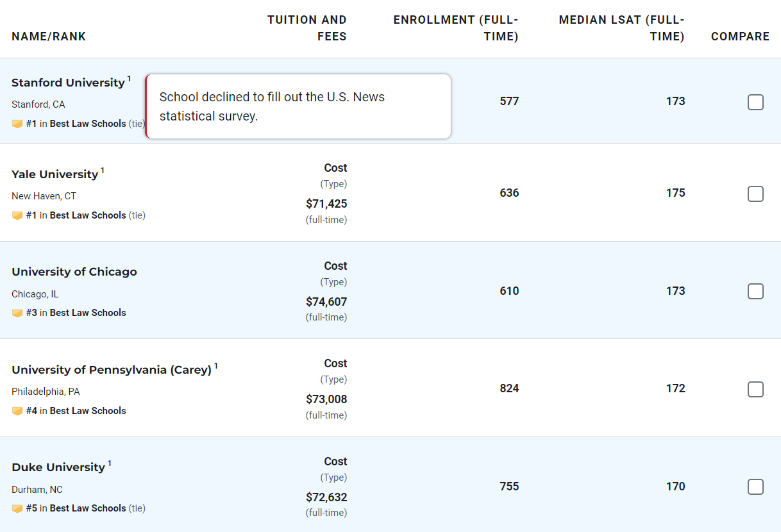Screen dimensions: 781x532
Task: Click University of Chicago's rank badge icon
Action: (x=17, y=313)
